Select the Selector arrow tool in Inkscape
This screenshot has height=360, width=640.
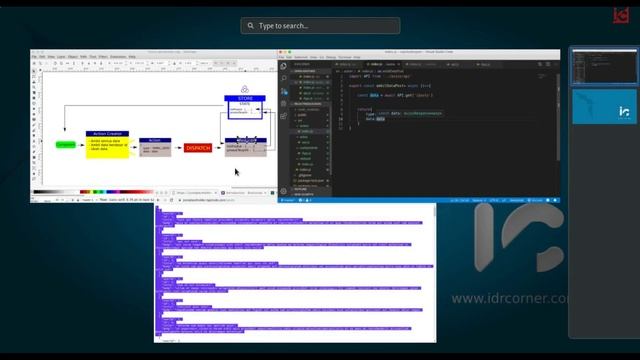[34, 71]
